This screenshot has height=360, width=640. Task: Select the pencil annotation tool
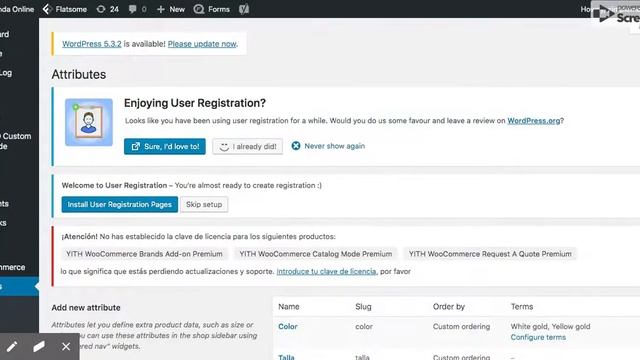(12, 347)
